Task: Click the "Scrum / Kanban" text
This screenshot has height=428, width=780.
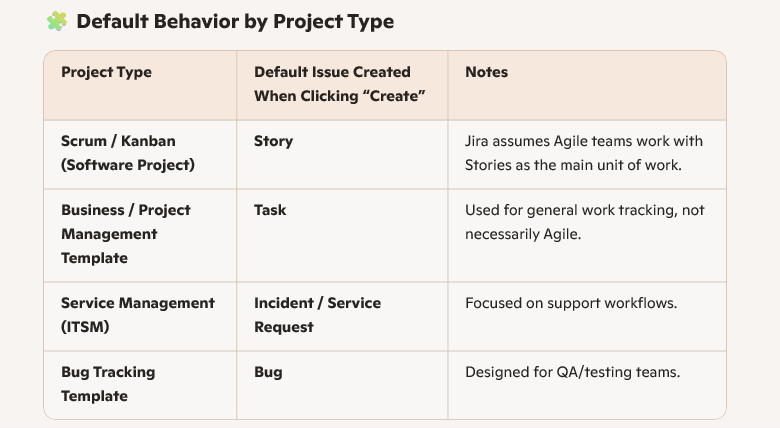Action: tap(118, 141)
